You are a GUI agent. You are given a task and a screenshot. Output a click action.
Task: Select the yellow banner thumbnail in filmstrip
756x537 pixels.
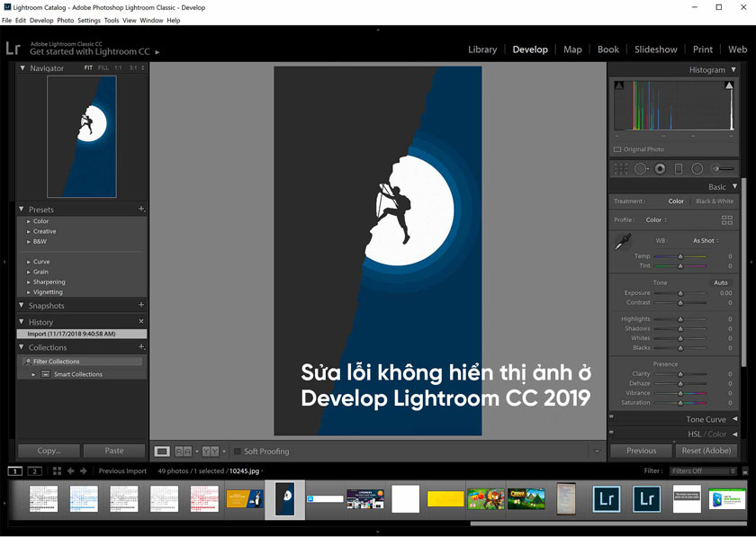coord(445,499)
